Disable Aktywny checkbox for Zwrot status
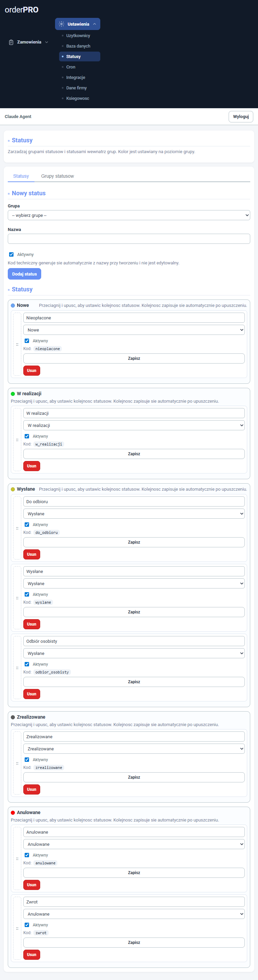Screen dimensions: 258x980 pos(27,925)
